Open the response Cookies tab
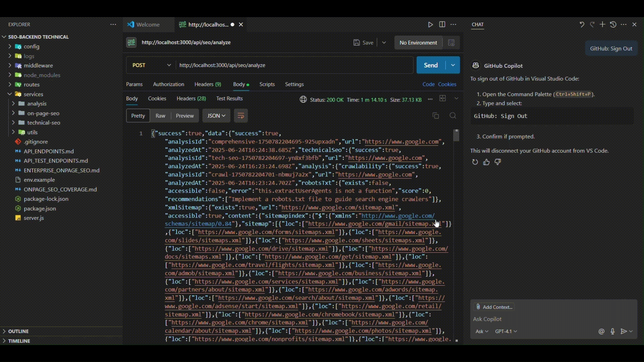This screenshot has height=362, width=644. click(157, 98)
